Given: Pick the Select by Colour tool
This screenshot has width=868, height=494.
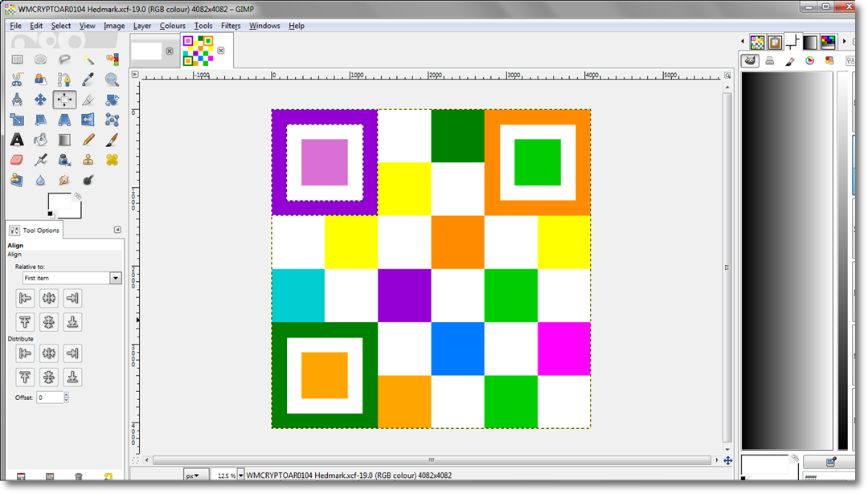Looking at the screenshot, I should pyautogui.click(x=112, y=59).
